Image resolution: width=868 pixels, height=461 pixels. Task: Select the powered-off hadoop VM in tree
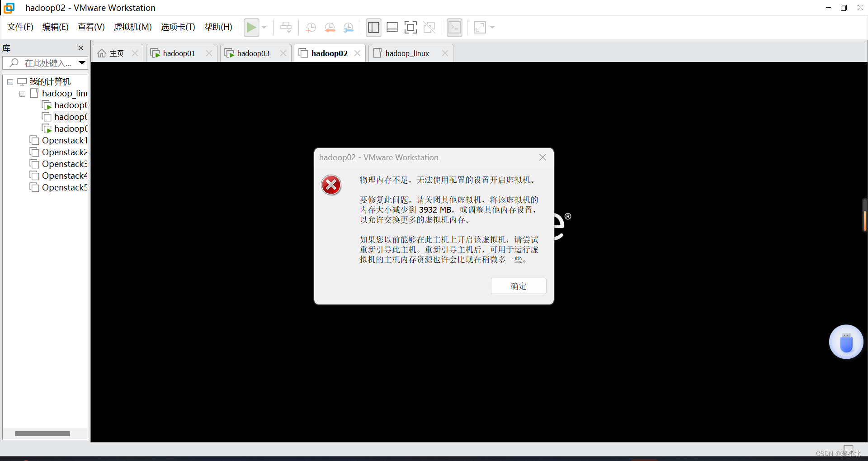point(71,117)
